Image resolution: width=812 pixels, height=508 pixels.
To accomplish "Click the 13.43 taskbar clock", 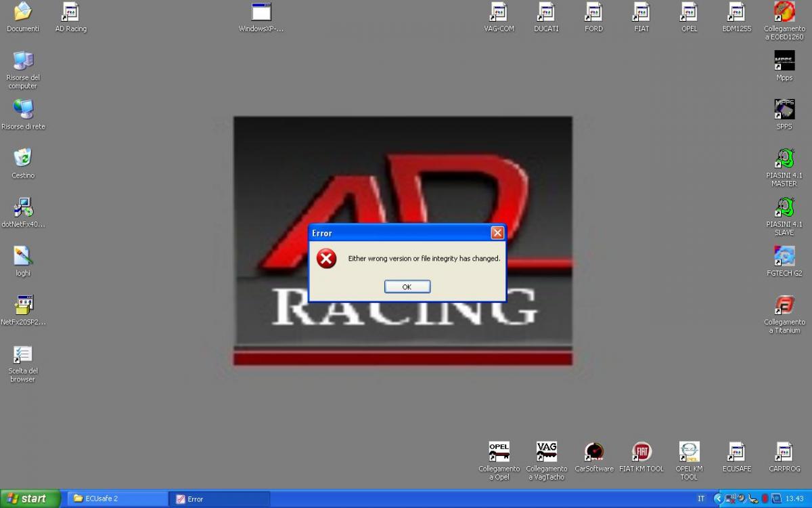I will [794, 499].
